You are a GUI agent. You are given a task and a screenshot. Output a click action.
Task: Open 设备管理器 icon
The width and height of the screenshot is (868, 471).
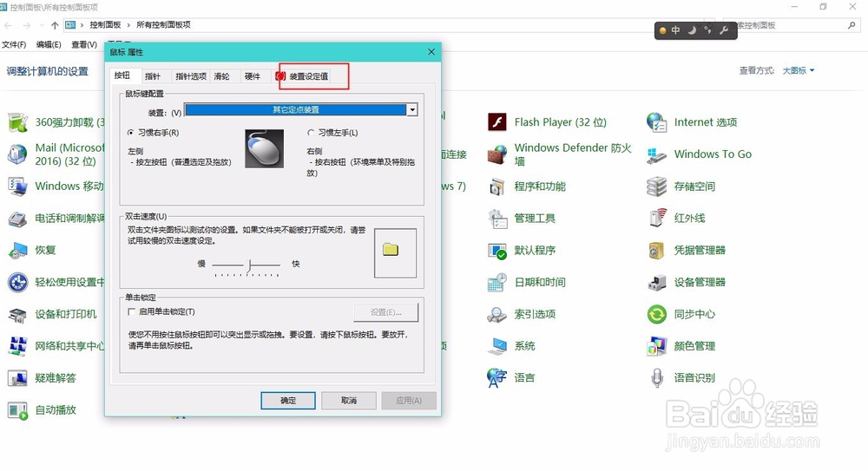pos(656,282)
